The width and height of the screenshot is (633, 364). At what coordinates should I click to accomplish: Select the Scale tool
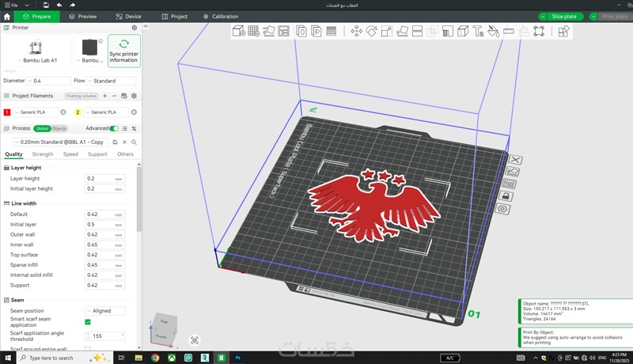point(387,31)
